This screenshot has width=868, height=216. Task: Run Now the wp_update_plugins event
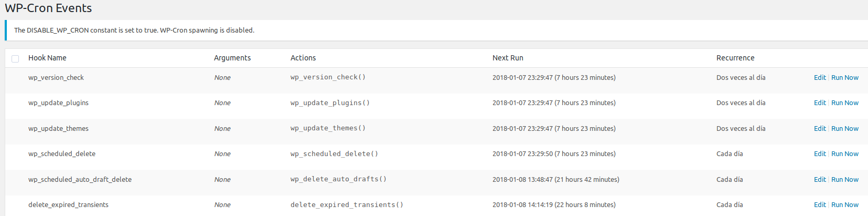(x=845, y=103)
